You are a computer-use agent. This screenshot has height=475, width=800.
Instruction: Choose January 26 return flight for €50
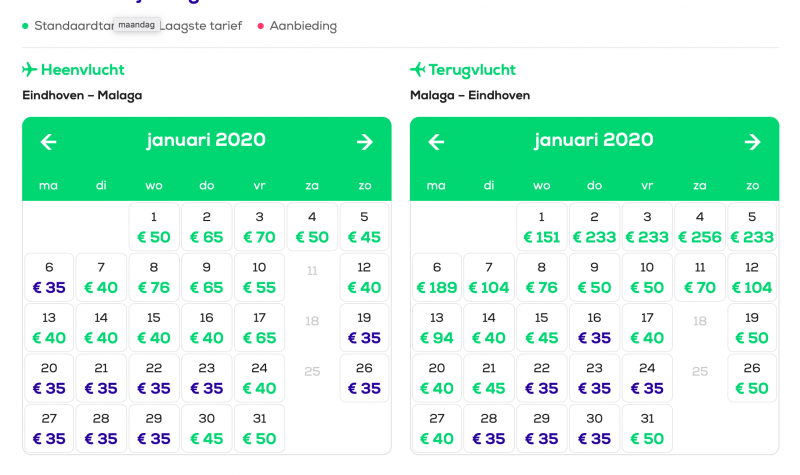coord(752,378)
